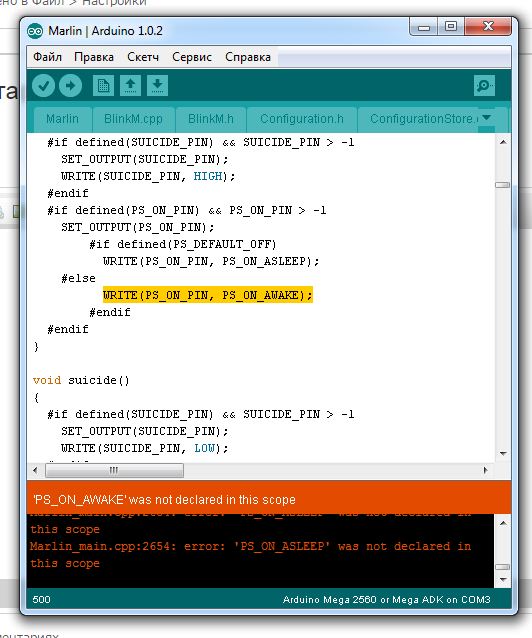Click the Upload arrow button

(70, 85)
